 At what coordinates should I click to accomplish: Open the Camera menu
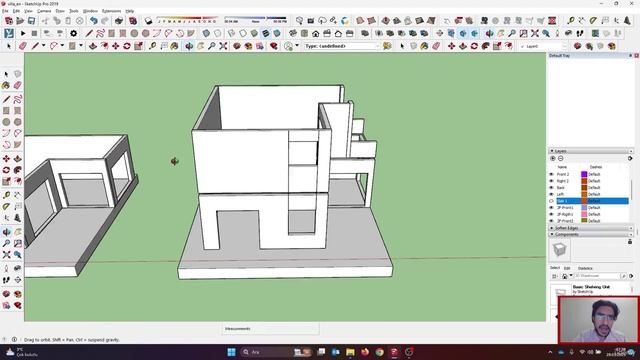(44, 11)
